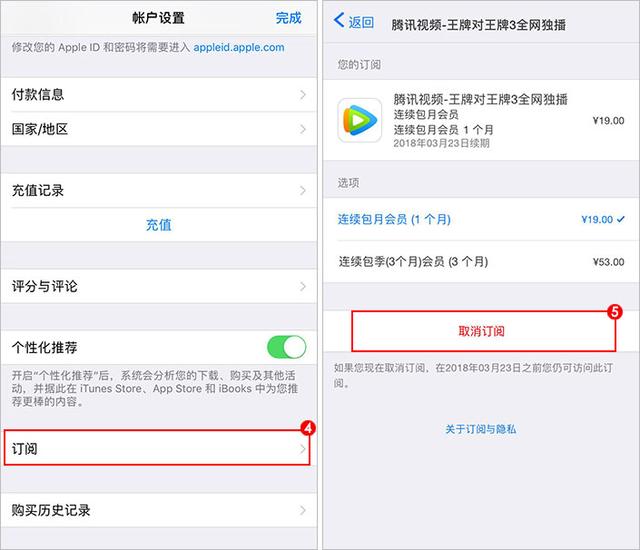Screen dimensions: 640x550
Task: Select 连续包季(3个月)会员 option for ¥53.00
Action: pyautogui.click(x=481, y=262)
